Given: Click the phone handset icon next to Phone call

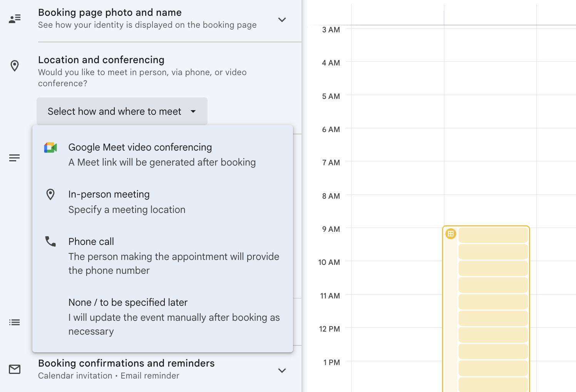Looking at the screenshot, I should pyautogui.click(x=50, y=241).
